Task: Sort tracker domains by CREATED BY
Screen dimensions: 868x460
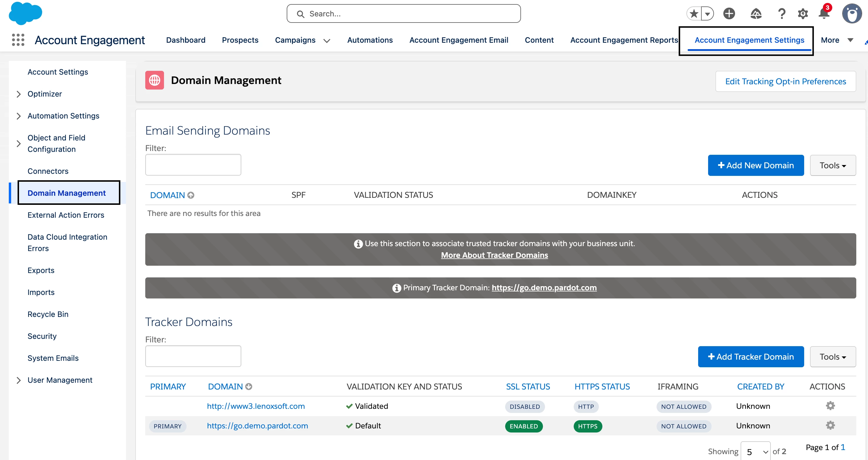Action: [x=761, y=387]
